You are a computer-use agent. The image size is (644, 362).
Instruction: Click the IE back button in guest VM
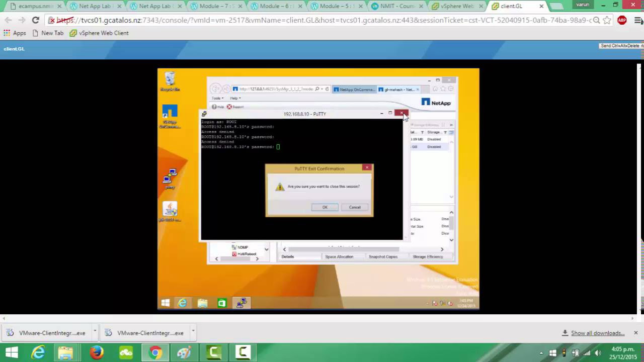(x=215, y=89)
